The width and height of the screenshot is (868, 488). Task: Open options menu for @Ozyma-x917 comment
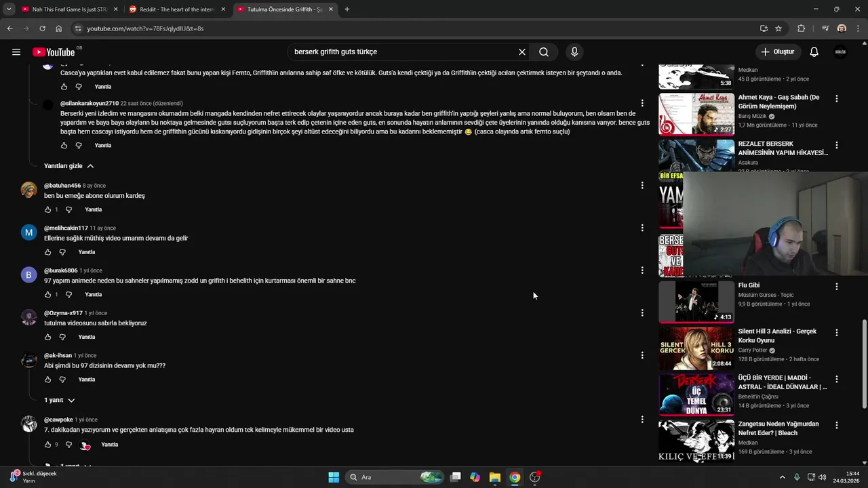coord(642,312)
